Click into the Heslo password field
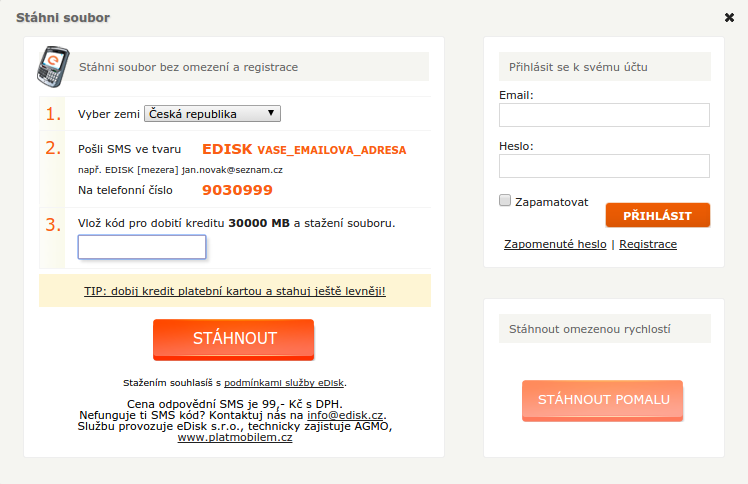Image resolution: width=748 pixels, height=484 pixels. pyautogui.click(x=604, y=166)
